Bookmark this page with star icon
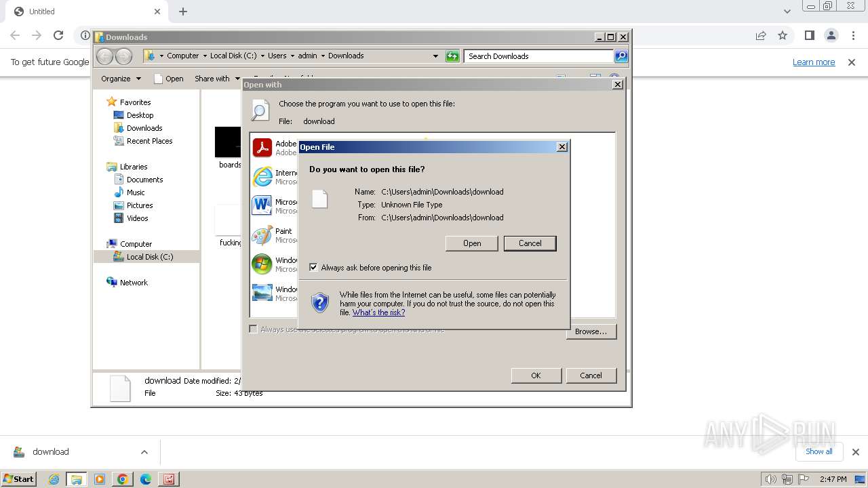This screenshot has height=488, width=868. [x=783, y=35]
